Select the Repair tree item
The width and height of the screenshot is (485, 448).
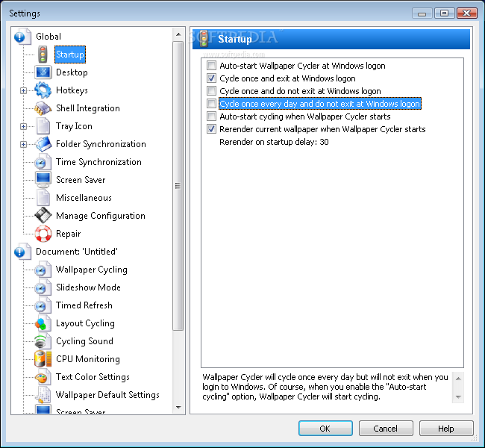pos(69,234)
